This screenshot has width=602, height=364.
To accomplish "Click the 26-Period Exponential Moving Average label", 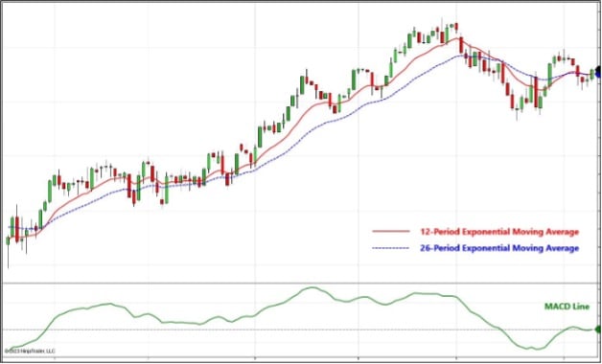I will pos(499,248).
